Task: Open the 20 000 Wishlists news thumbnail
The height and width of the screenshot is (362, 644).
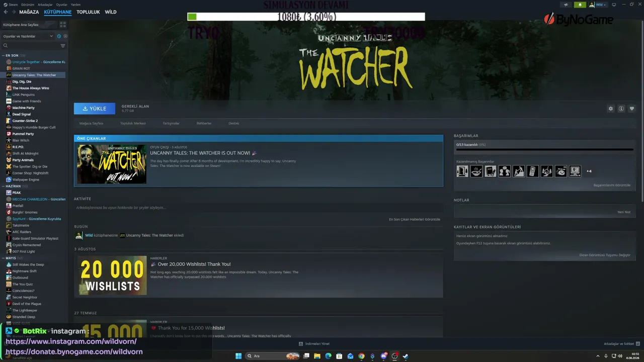Action: pyautogui.click(x=112, y=275)
